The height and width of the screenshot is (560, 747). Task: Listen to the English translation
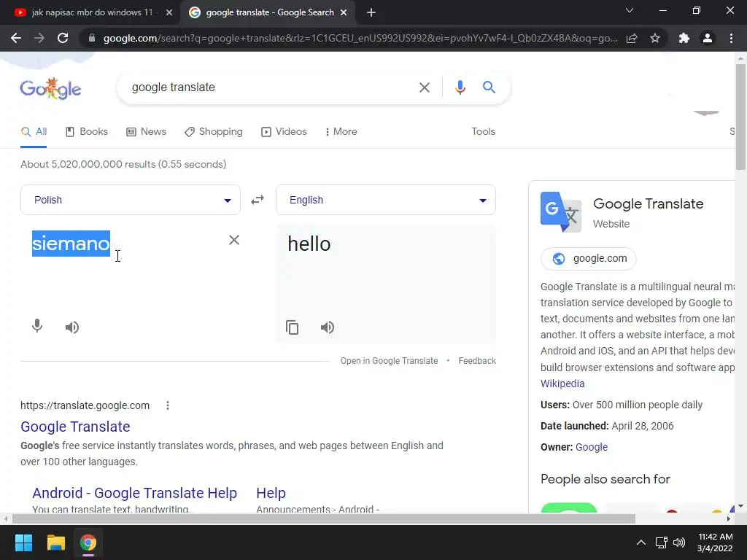(328, 327)
